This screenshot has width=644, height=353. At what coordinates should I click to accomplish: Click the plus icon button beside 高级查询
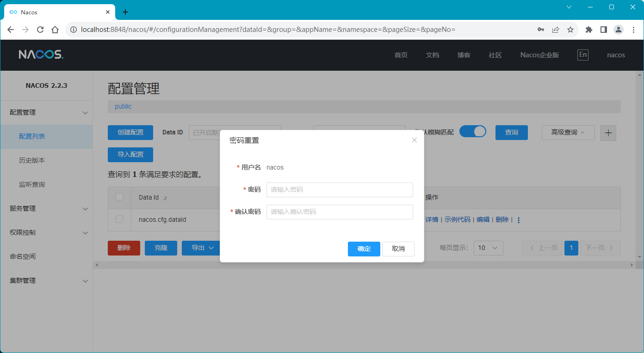pos(608,133)
